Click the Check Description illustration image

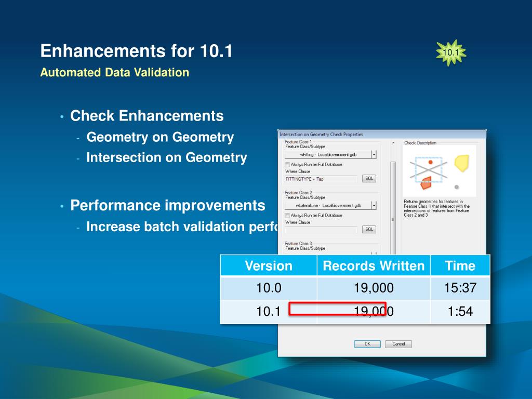440,171
